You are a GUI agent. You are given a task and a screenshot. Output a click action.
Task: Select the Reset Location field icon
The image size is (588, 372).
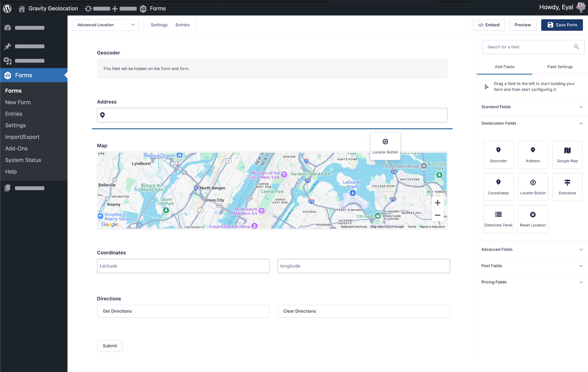pos(532,215)
